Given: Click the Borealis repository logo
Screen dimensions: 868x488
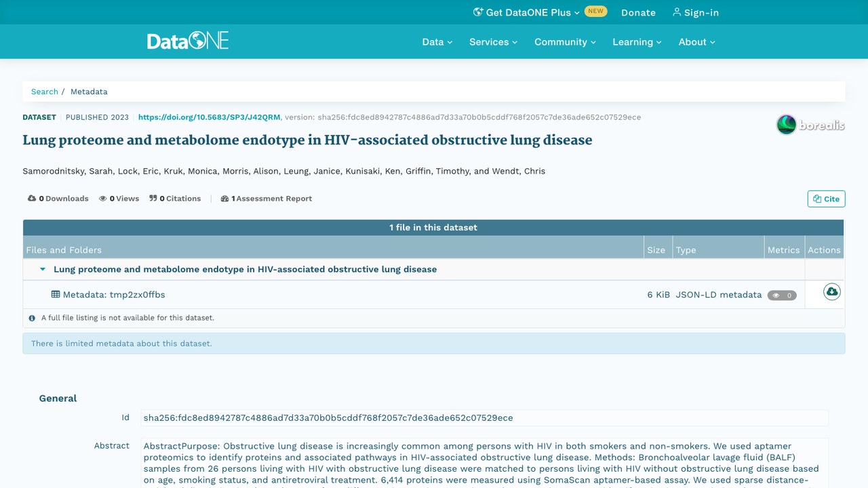Looking at the screenshot, I should (x=810, y=125).
